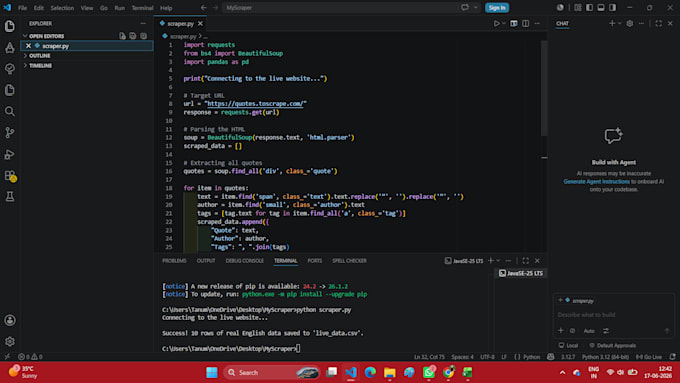Switch to the Output tab

tap(206, 261)
